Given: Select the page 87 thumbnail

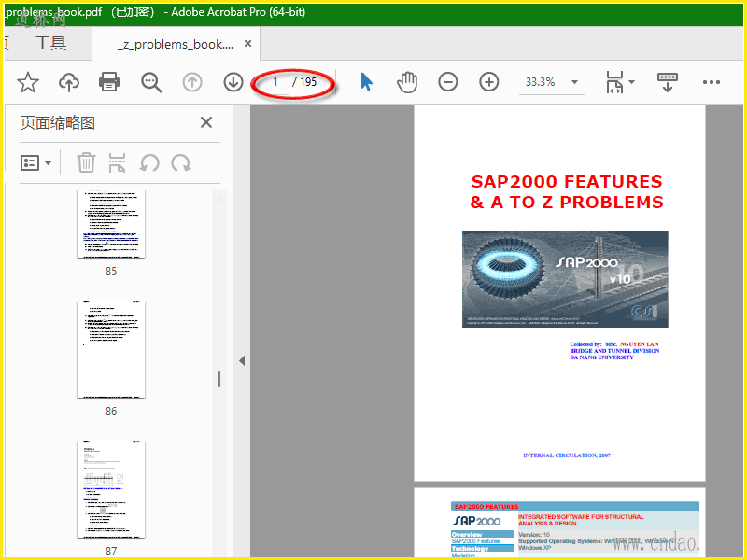Looking at the screenshot, I should click(111, 489).
